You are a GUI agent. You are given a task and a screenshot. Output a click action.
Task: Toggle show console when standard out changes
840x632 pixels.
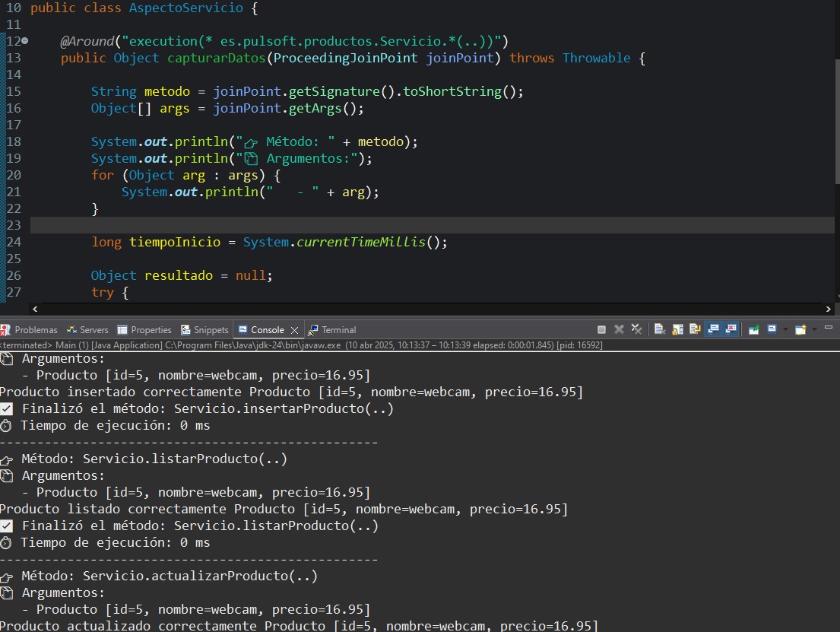pos(714,330)
